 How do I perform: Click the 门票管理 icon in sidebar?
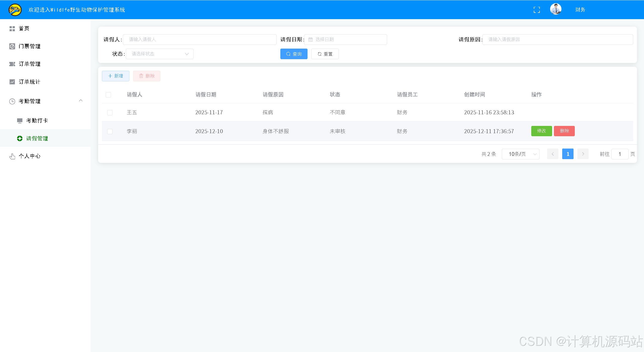tap(12, 46)
